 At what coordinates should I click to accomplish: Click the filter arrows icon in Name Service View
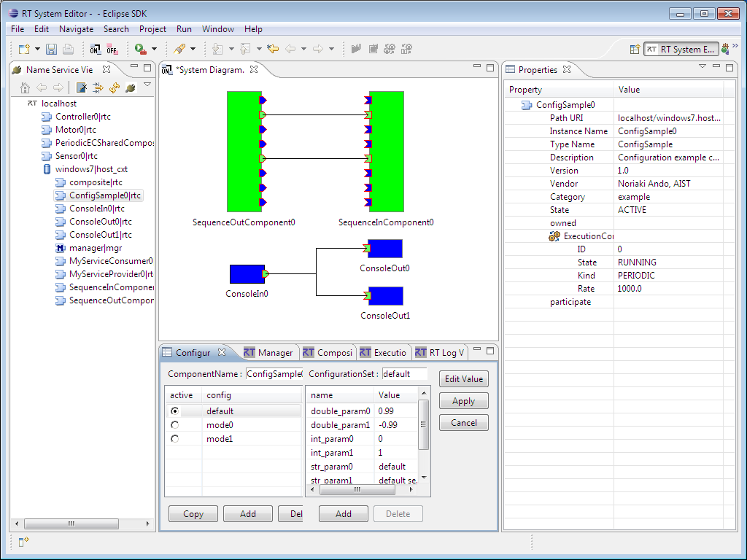(98, 87)
